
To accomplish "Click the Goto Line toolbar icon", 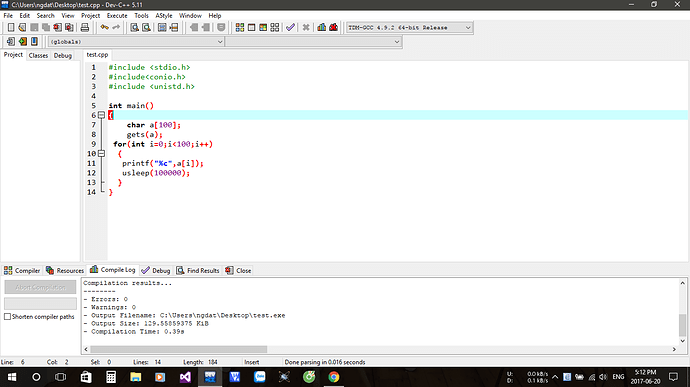I will coord(174,27).
